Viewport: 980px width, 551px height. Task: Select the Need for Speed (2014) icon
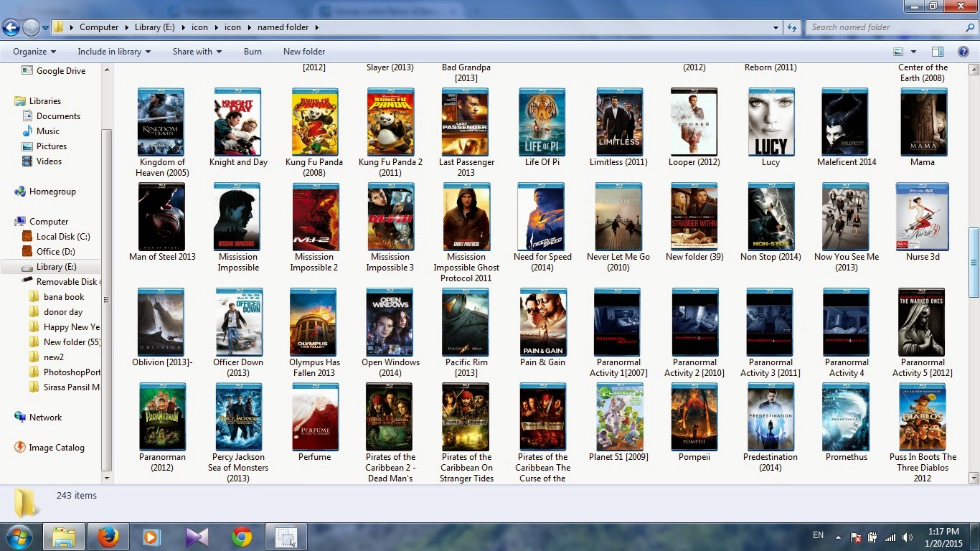tap(542, 217)
